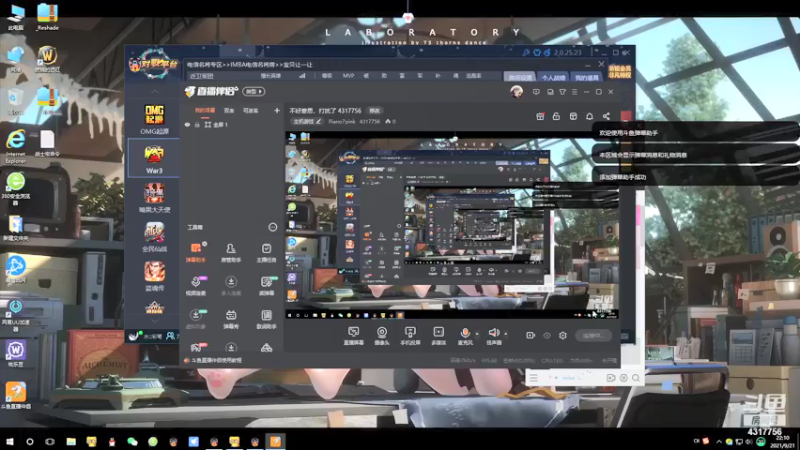Open WeChat from the taskbar
Viewport: 800px width, 450px height.
132,442
